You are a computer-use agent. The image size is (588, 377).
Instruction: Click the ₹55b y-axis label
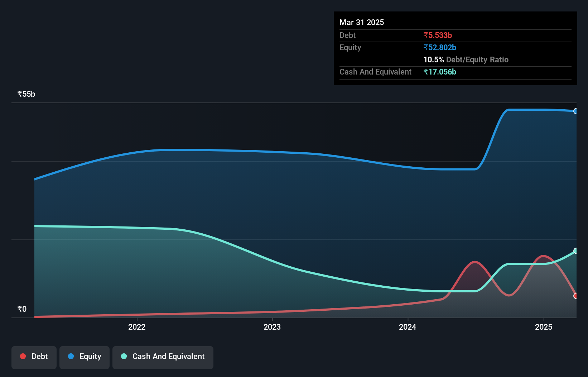click(x=26, y=94)
